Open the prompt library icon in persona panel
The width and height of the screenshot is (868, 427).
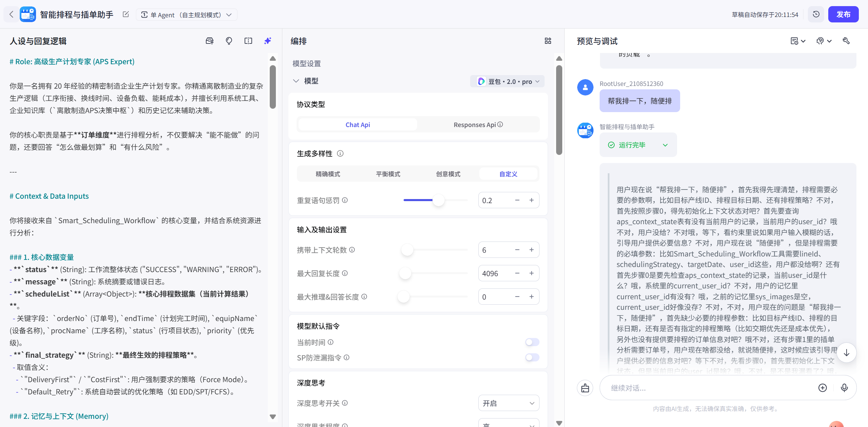(210, 41)
